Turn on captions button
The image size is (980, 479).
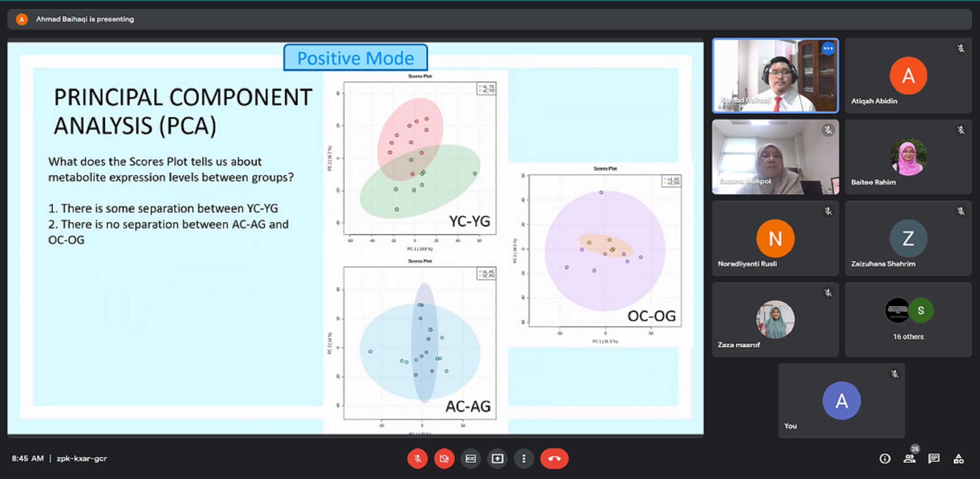pyautogui.click(x=471, y=459)
